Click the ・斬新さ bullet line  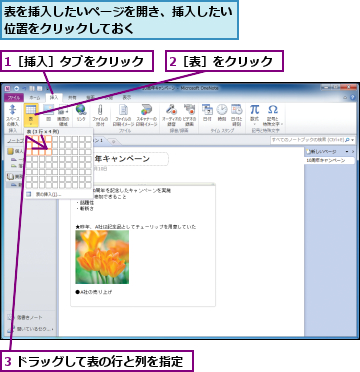click(85, 209)
